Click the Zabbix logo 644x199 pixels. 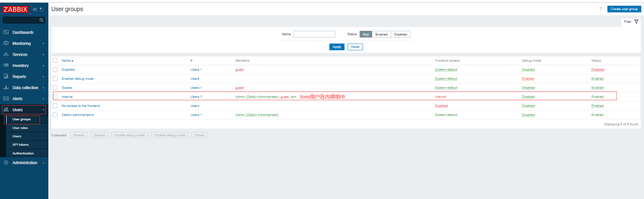[x=15, y=9]
